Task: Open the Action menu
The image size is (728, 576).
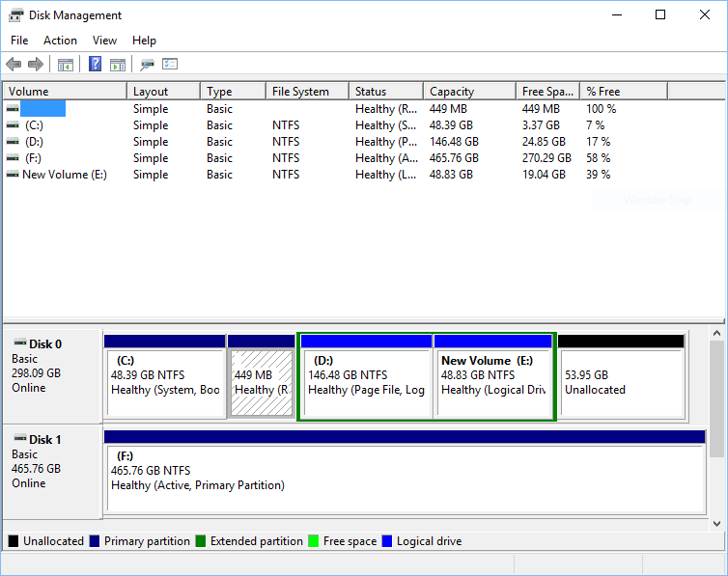Action: click(61, 41)
